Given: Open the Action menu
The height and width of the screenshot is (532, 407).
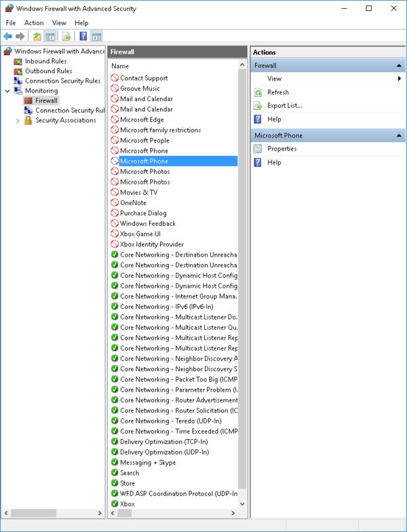Looking at the screenshot, I should click(x=34, y=23).
